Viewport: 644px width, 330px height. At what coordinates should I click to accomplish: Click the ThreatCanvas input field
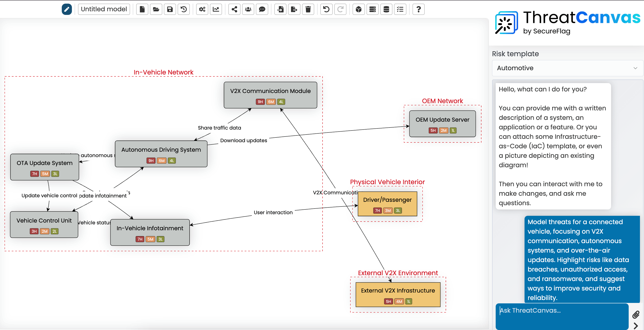click(x=562, y=311)
